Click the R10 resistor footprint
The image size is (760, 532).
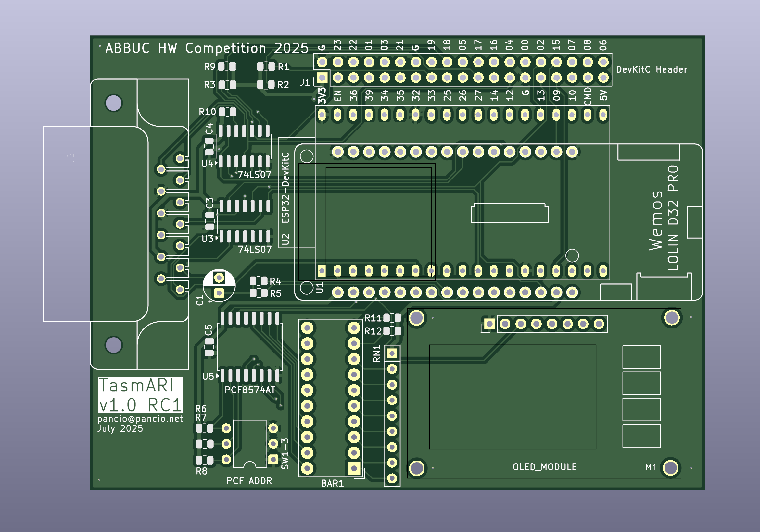pyautogui.click(x=227, y=113)
